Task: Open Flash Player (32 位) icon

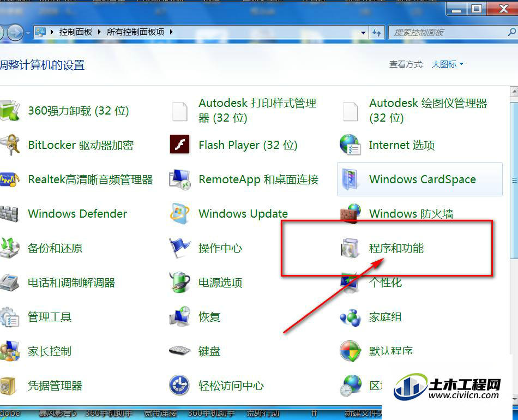Action: click(180, 144)
